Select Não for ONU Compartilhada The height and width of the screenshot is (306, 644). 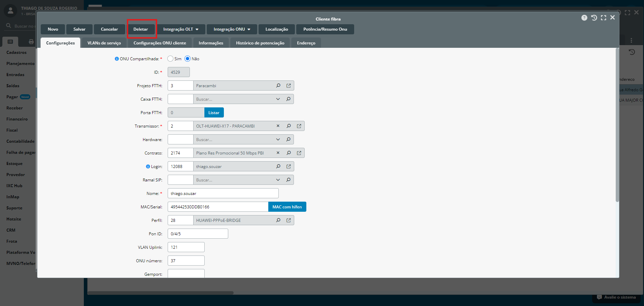[188, 59]
